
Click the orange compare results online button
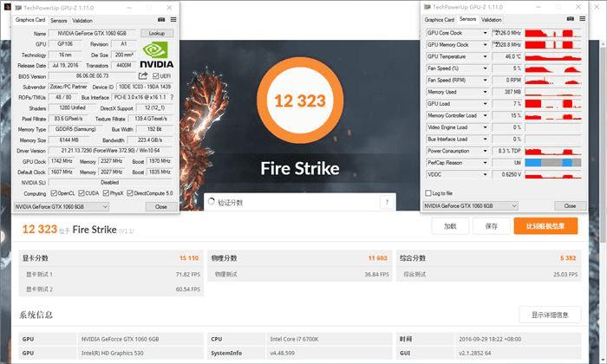545,226
